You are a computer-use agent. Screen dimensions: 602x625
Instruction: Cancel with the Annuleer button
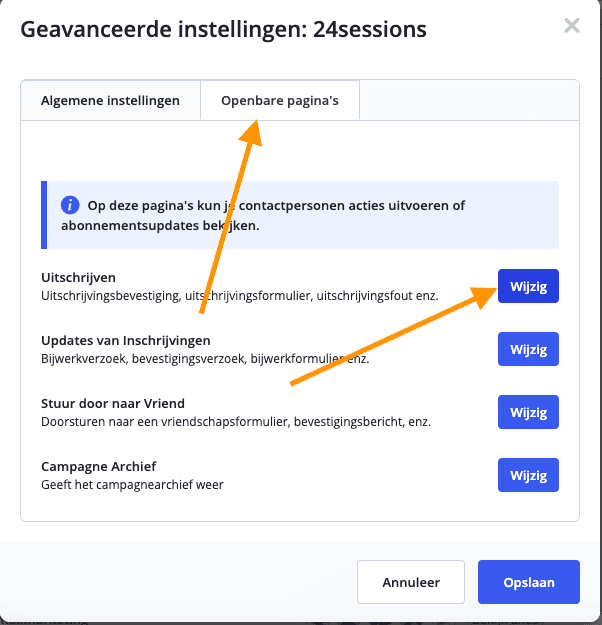[x=411, y=582]
